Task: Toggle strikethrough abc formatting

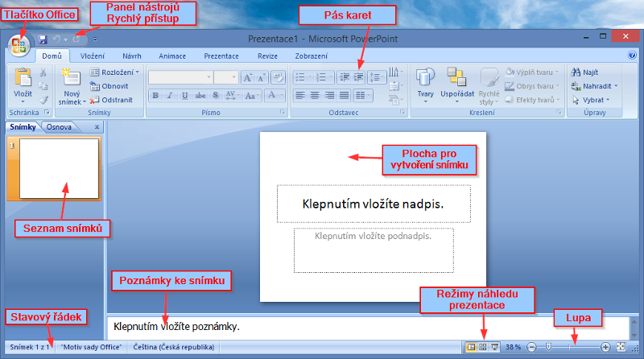Action: [200, 96]
